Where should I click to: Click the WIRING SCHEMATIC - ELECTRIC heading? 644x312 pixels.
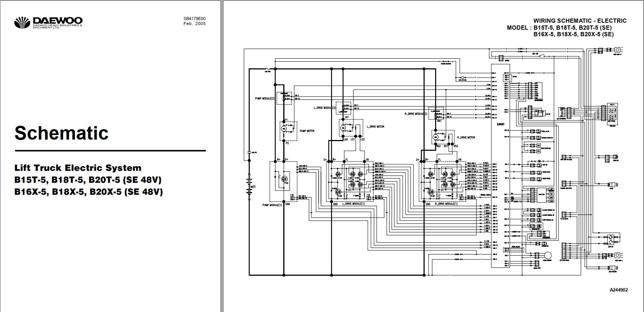pyautogui.click(x=580, y=21)
